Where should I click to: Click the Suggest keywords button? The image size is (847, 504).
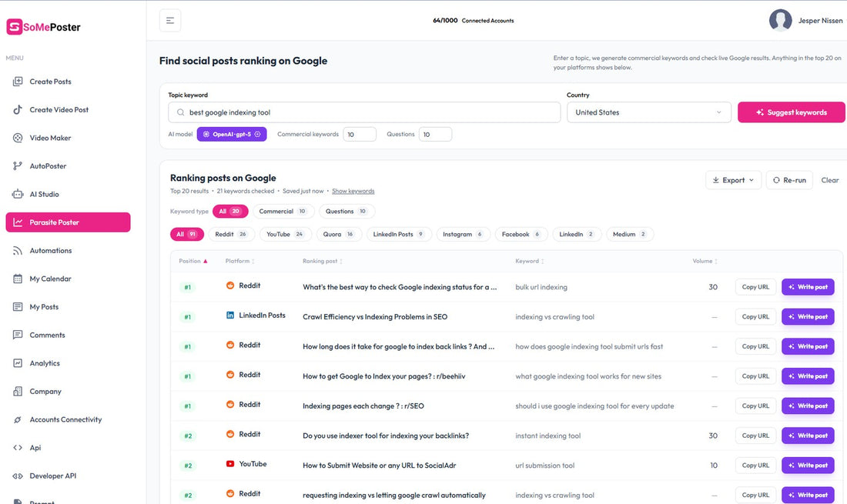[792, 112]
